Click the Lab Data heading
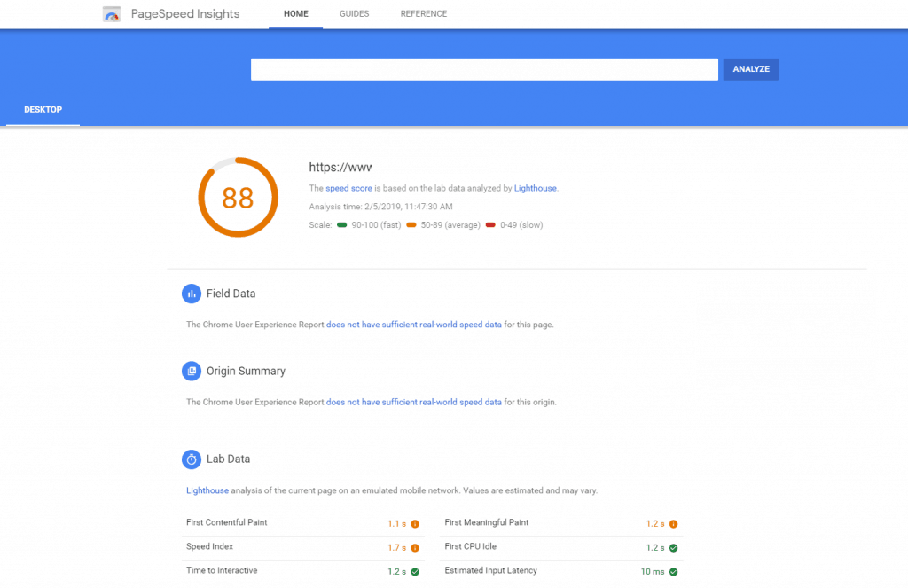 coord(228,459)
